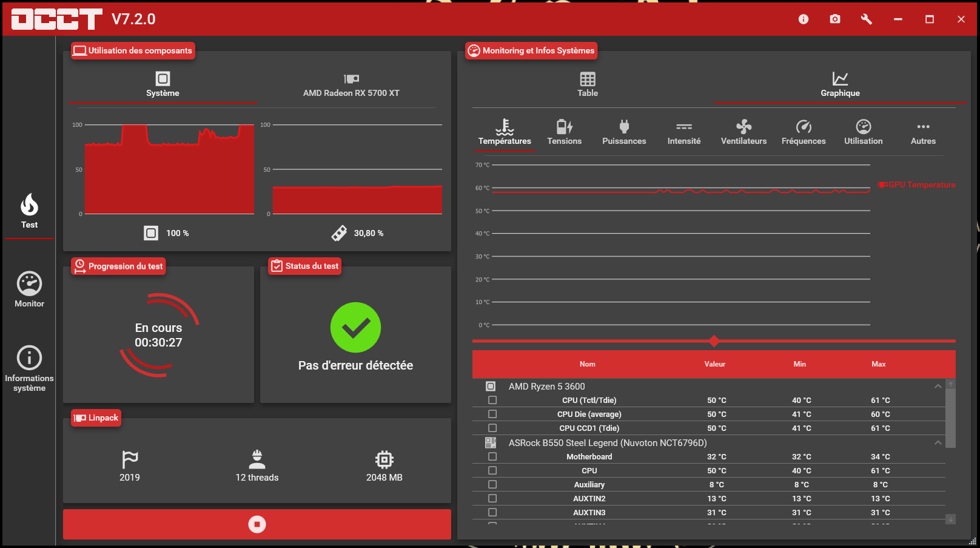Open the Fréquences monitoring view
The height and width of the screenshot is (548, 980).
pos(804,132)
